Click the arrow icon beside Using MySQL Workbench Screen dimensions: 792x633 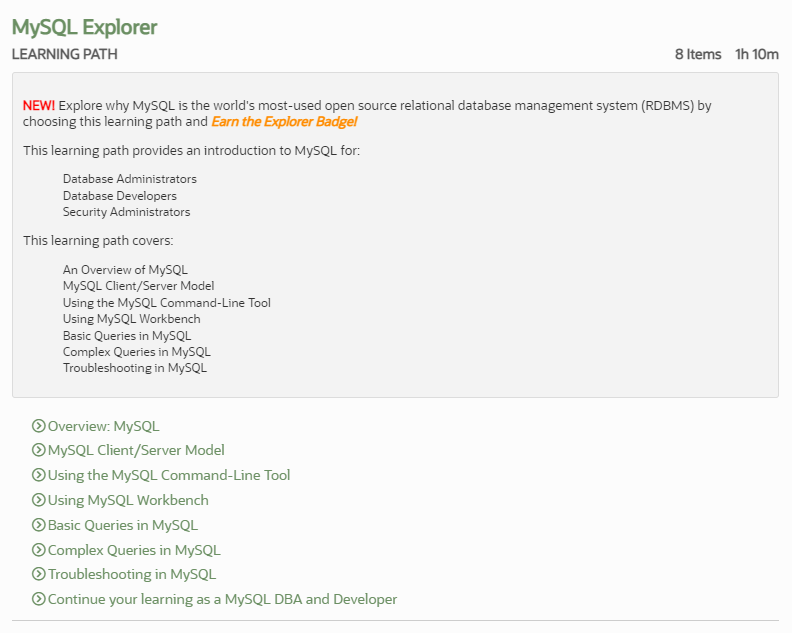(x=38, y=500)
